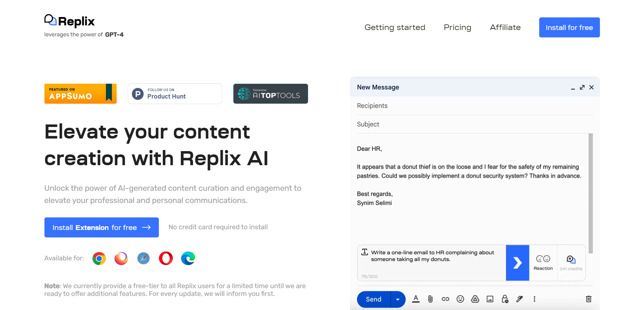Click the Reaction emoji button
The width and height of the screenshot is (644, 310).
click(543, 263)
